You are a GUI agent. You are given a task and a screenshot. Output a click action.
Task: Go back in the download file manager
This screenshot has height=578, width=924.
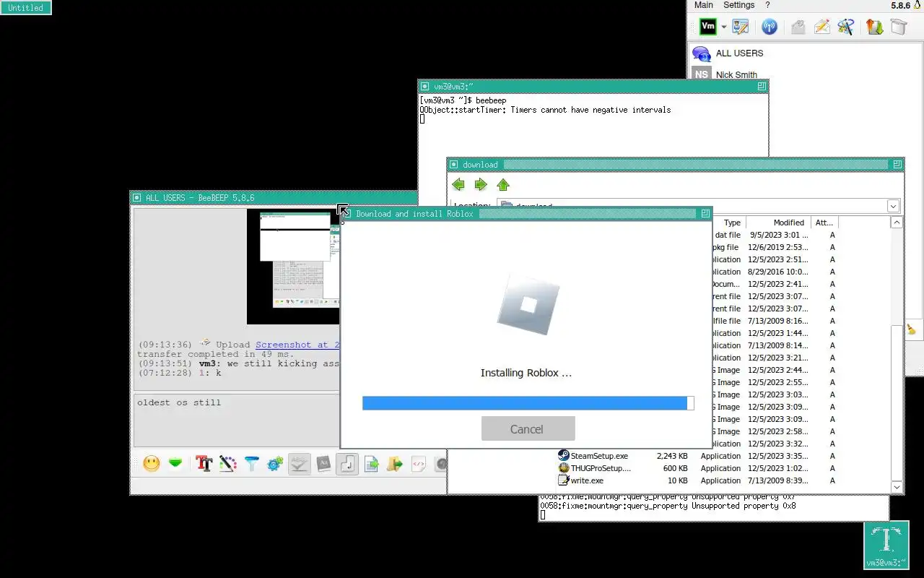point(458,185)
